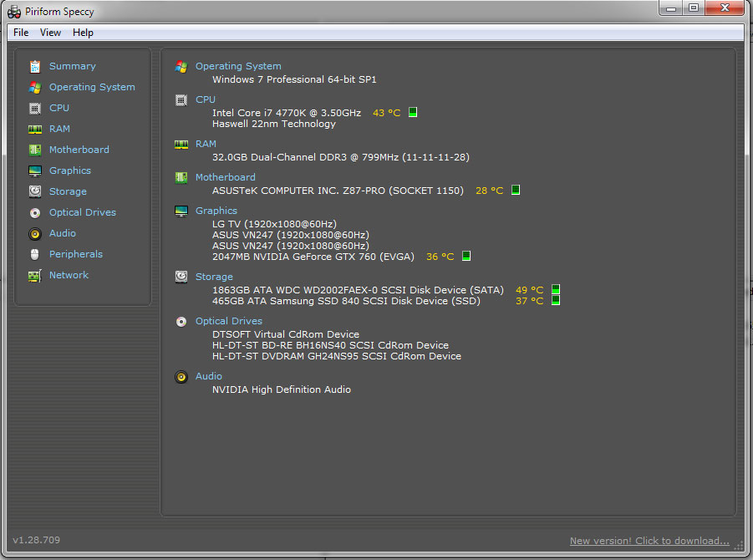Open the CPU section from sidebar
This screenshot has height=560, width=753.
coord(59,108)
